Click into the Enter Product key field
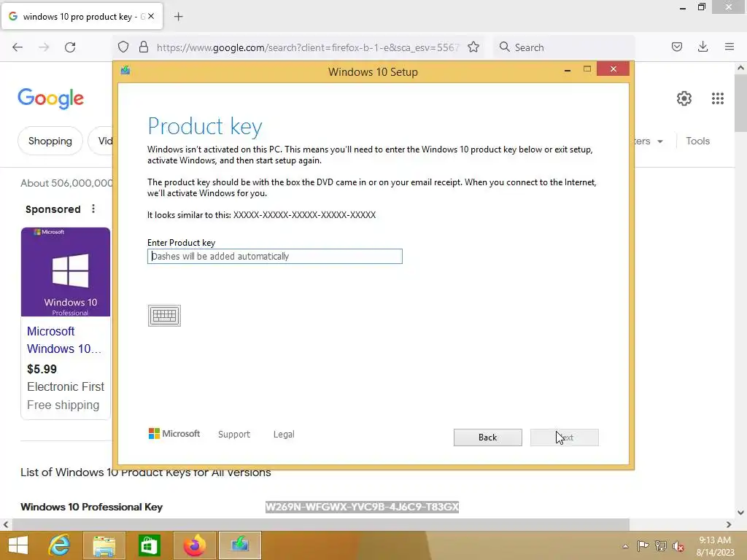The width and height of the screenshot is (747, 560). [x=275, y=256]
